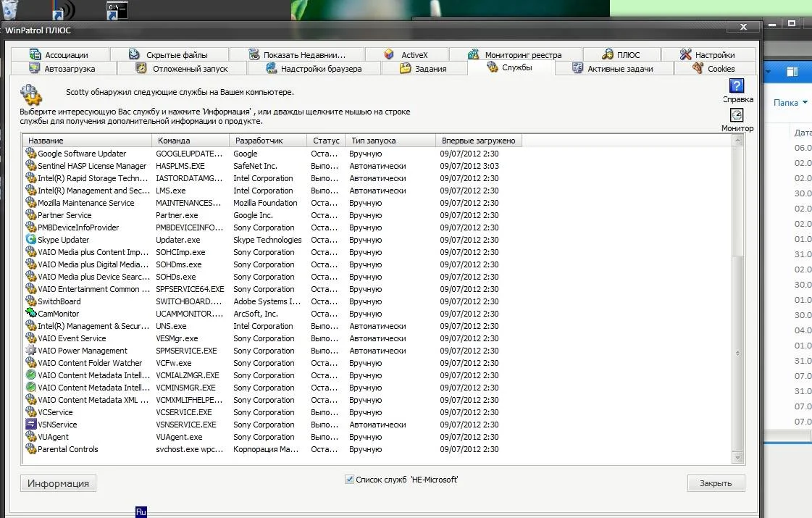Image resolution: width=812 pixels, height=518 pixels.
Task: Click the Skype Updater service icon
Action: tap(30, 240)
